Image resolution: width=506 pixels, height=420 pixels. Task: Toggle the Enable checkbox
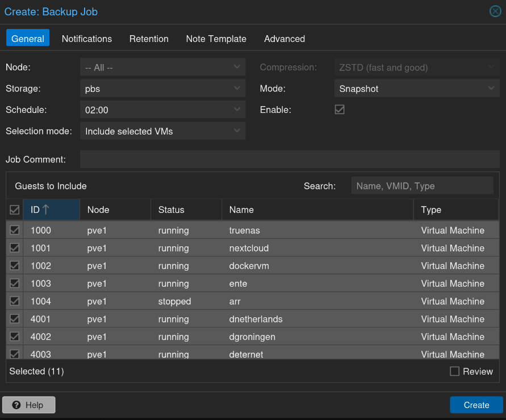[340, 110]
